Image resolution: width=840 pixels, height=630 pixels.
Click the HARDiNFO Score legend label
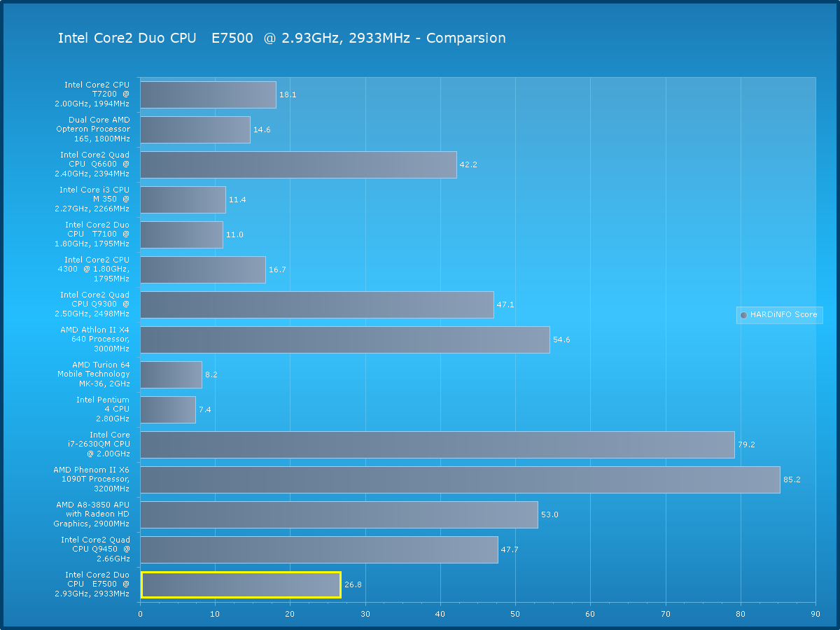click(x=783, y=315)
